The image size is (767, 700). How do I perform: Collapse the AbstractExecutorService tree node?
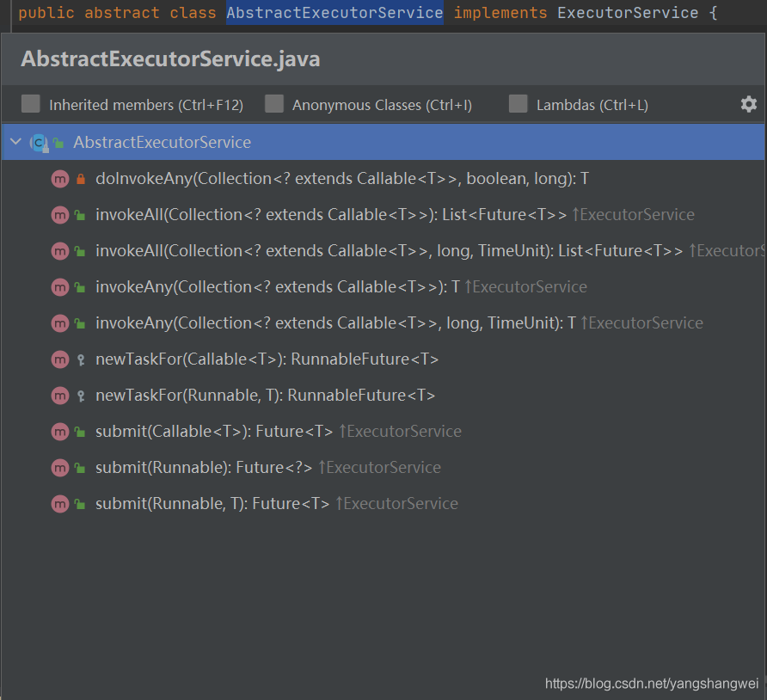pyautogui.click(x=15, y=142)
